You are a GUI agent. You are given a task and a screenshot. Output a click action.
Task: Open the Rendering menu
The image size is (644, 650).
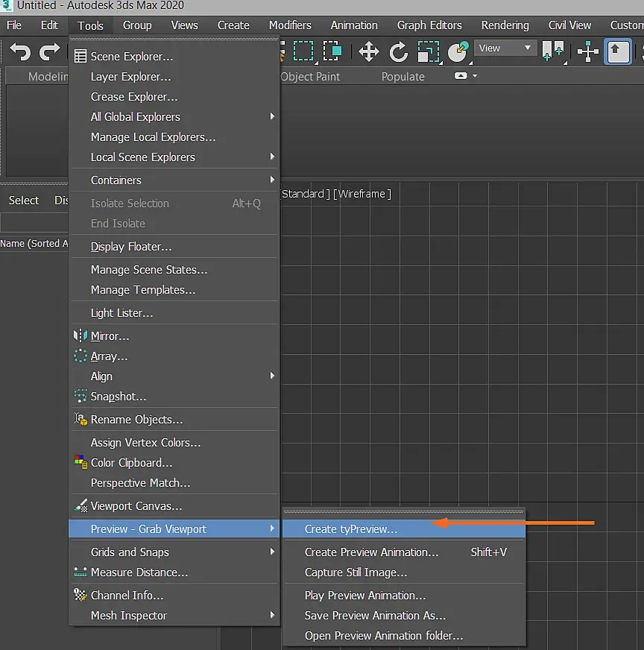click(x=505, y=25)
